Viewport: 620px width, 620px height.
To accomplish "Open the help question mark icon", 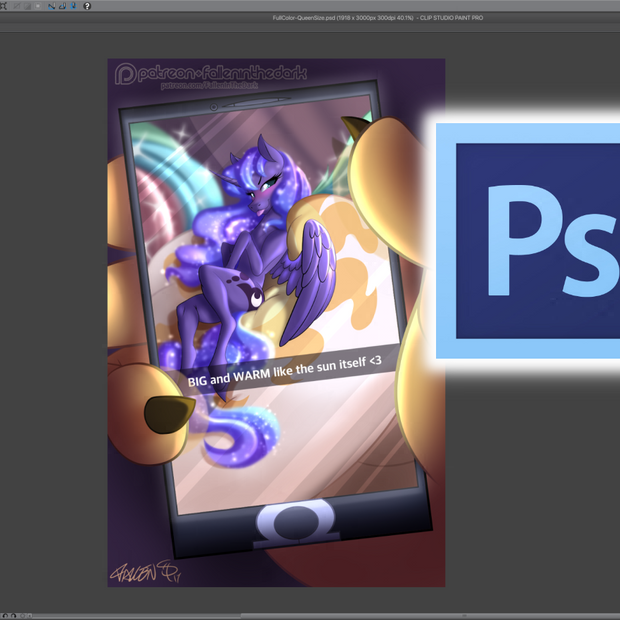I will click(87, 6).
